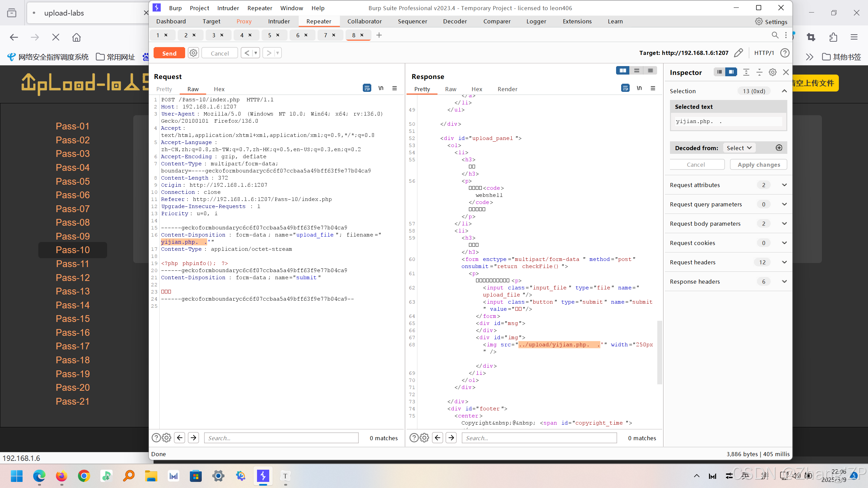Image resolution: width=868 pixels, height=488 pixels.
Task: Open Inspector settings gear icon
Action: click(772, 72)
